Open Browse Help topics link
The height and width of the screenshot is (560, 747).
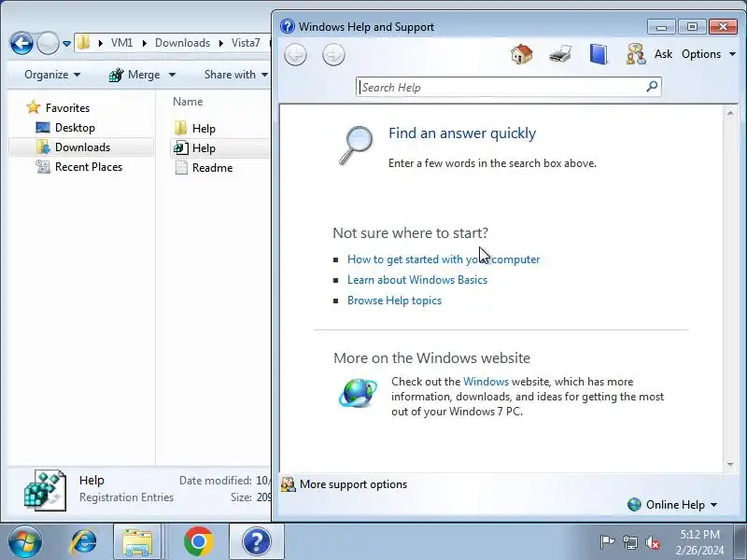pyautogui.click(x=394, y=301)
